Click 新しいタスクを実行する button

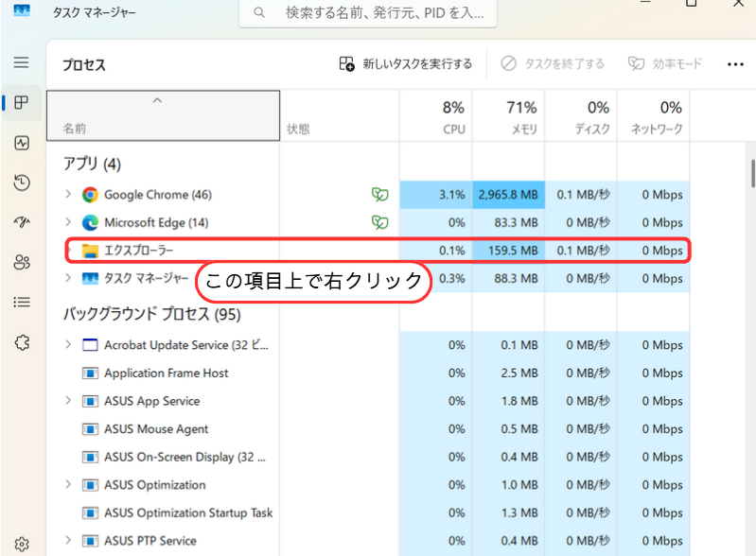coord(405,63)
